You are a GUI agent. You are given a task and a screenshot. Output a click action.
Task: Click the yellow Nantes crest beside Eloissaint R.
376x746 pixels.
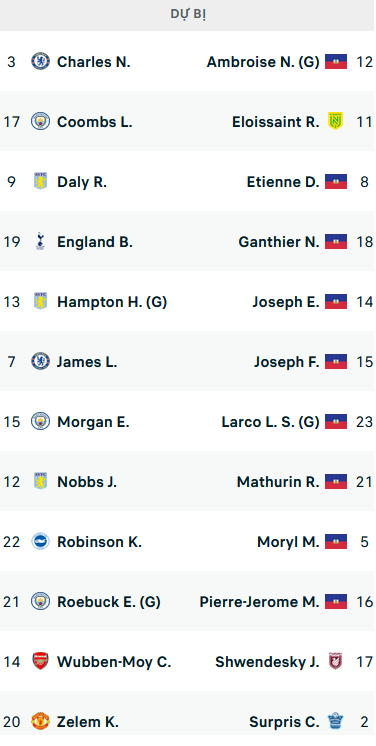coord(336,121)
